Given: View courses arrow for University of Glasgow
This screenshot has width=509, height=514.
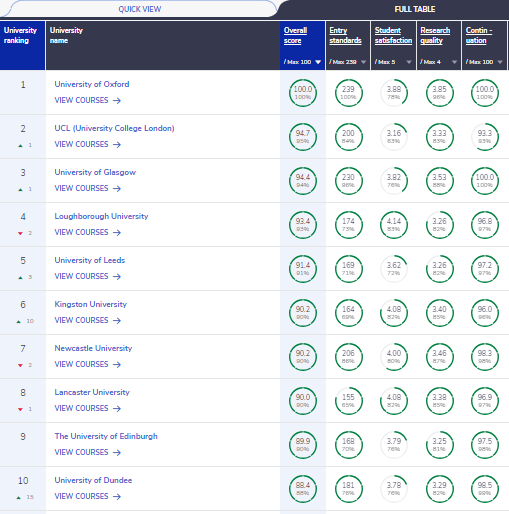Looking at the screenshot, I should [117, 189].
